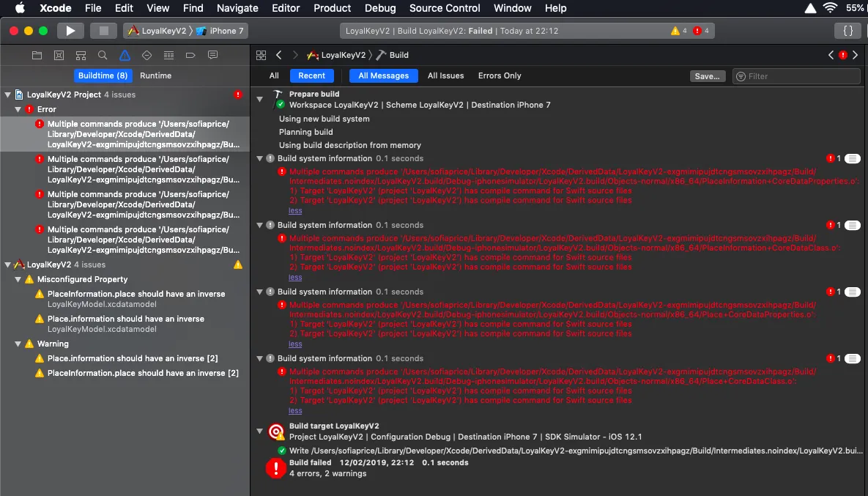The image size is (868, 496).
Task: Click 'less' under Place+CoreDataClass.o error
Action: (295, 411)
